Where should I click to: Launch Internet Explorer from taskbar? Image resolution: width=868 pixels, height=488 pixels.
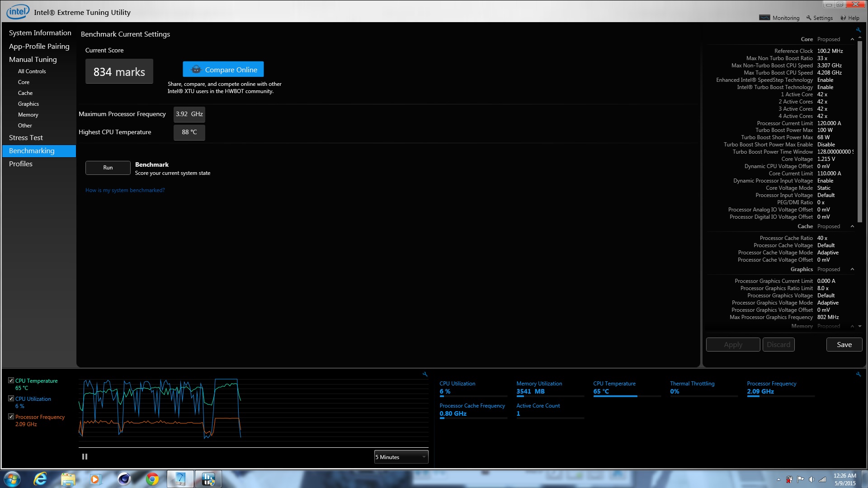pos(40,479)
